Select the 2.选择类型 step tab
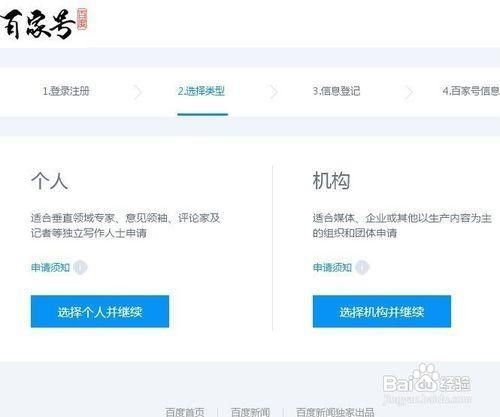The width and height of the screenshot is (500, 417). tap(202, 91)
